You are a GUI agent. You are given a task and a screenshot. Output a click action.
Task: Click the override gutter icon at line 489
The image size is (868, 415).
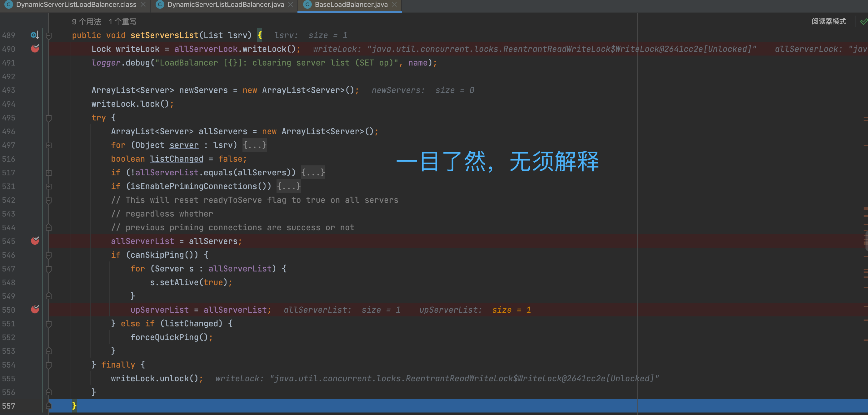point(34,35)
